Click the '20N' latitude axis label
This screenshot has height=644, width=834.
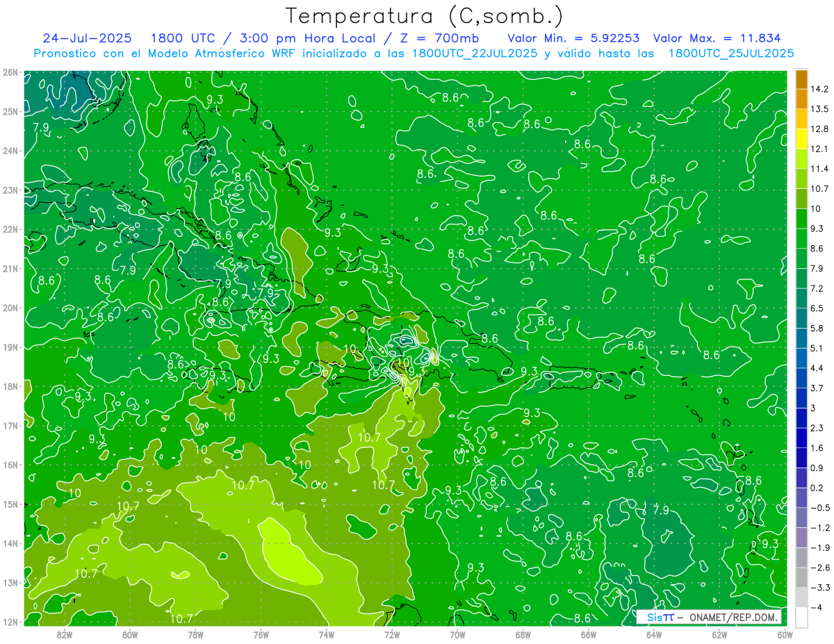point(10,308)
